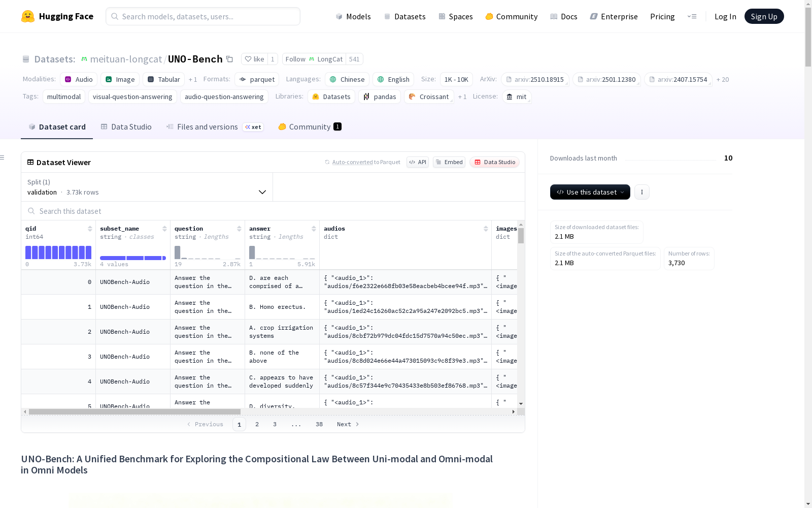Image resolution: width=812 pixels, height=508 pixels.
Task: Select the pandas library tag
Action: pos(380,97)
